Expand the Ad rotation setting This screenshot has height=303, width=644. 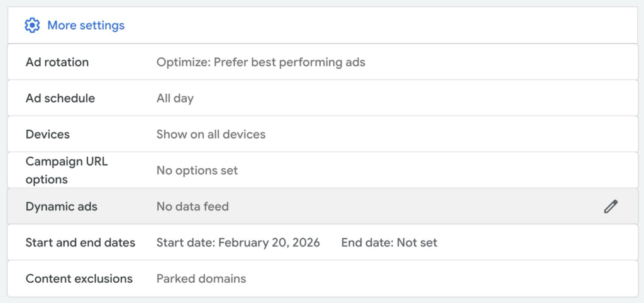click(57, 62)
